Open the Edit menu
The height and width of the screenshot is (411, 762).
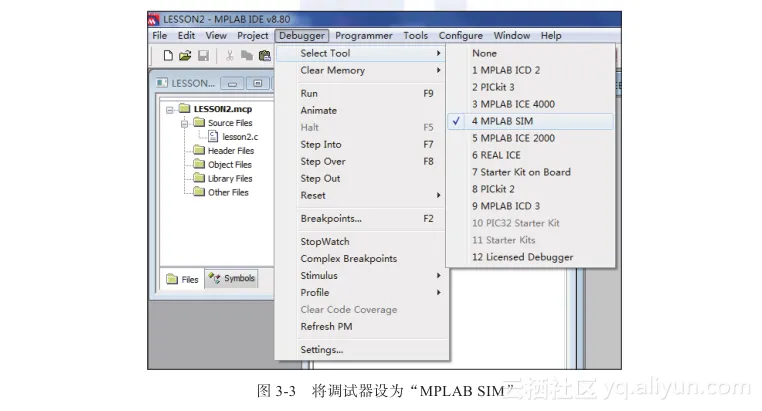(186, 35)
